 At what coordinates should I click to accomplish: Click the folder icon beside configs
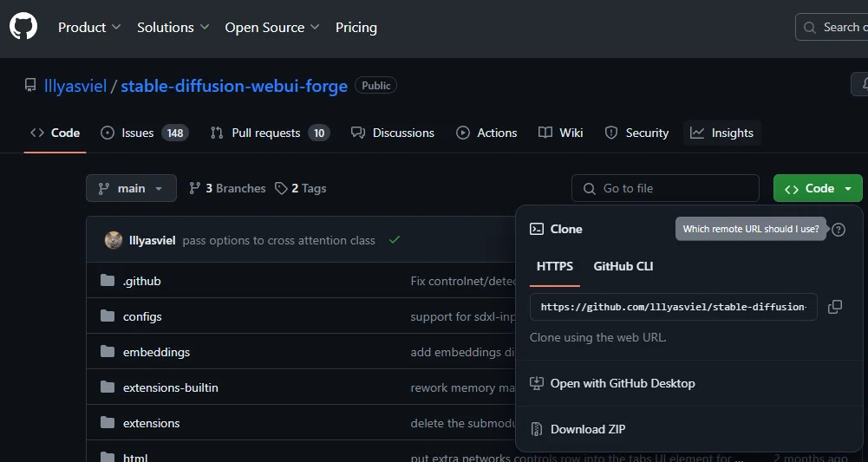click(108, 316)
